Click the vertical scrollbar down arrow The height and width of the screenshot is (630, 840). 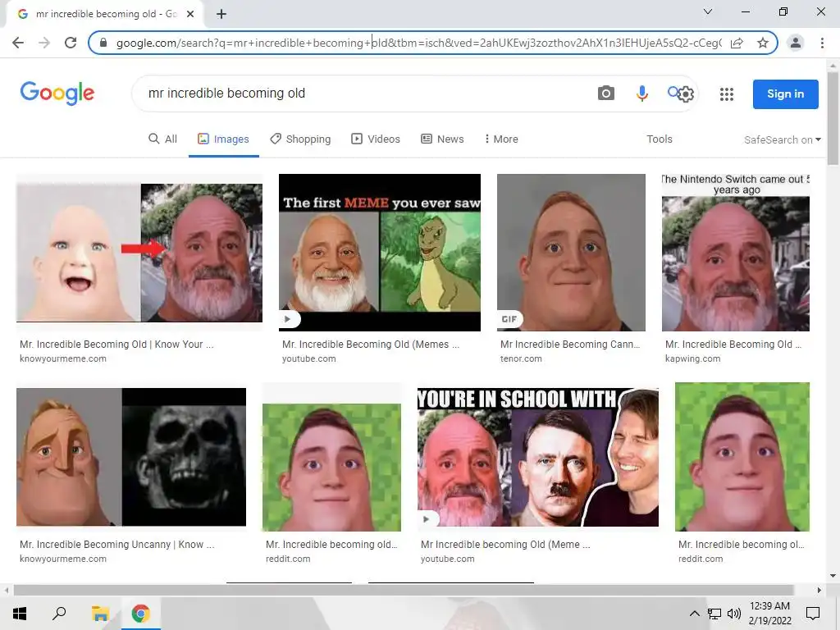coord(833,576)
